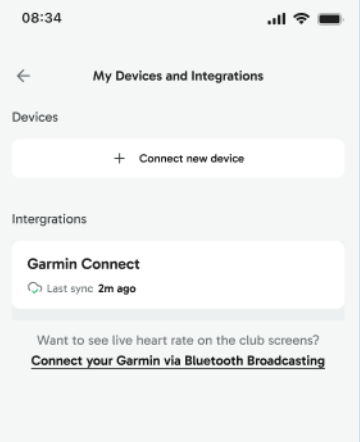Tap the 08:34 clock in status bar
Viewport: 360px width, 442px height.
pyautogui.click(x=42, y=18)
